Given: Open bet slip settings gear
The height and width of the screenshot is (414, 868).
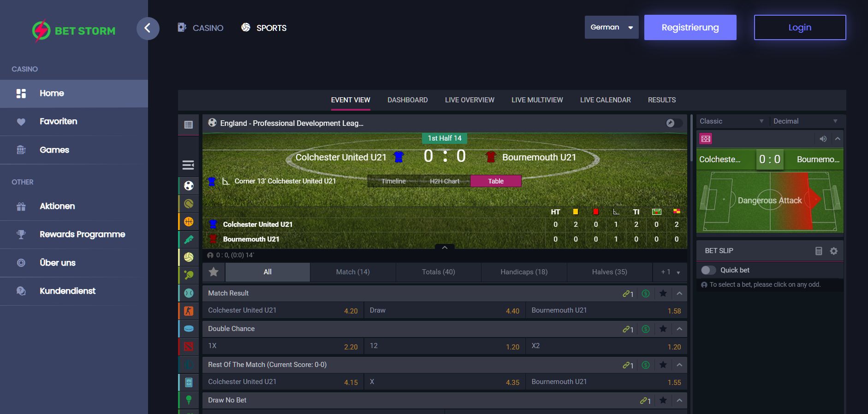Looking at the screenshot, I should pos(834,251).
